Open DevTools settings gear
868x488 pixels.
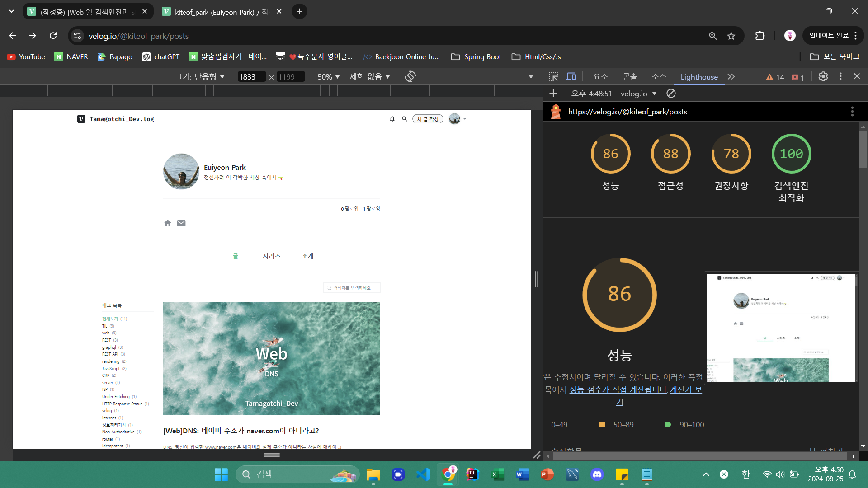[x=823, y=76]
